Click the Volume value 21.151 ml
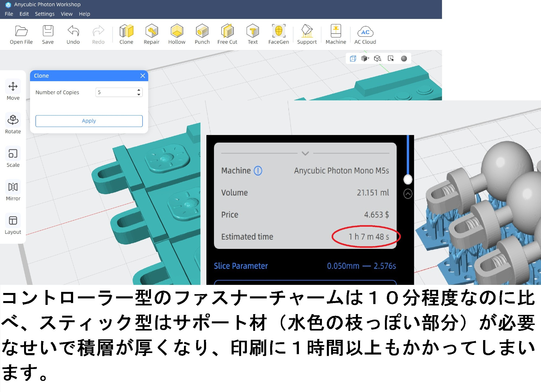The height and width of the screenshot is (392, 541). (373, 193)
